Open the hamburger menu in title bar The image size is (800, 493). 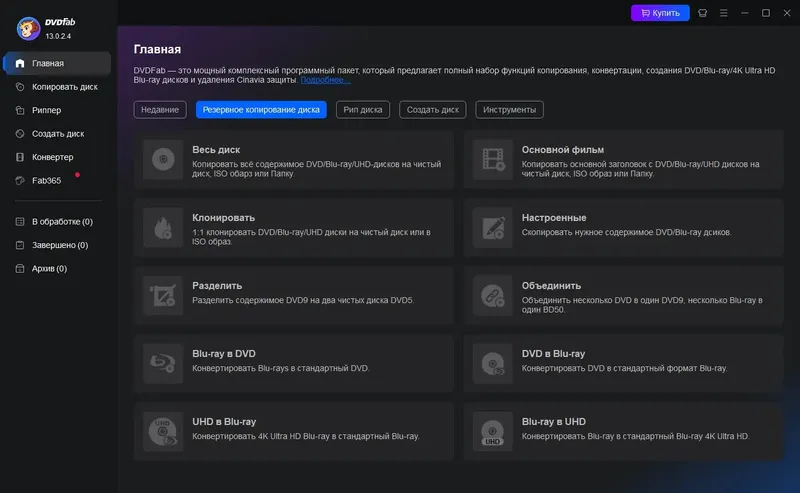[x=724, y=13]
